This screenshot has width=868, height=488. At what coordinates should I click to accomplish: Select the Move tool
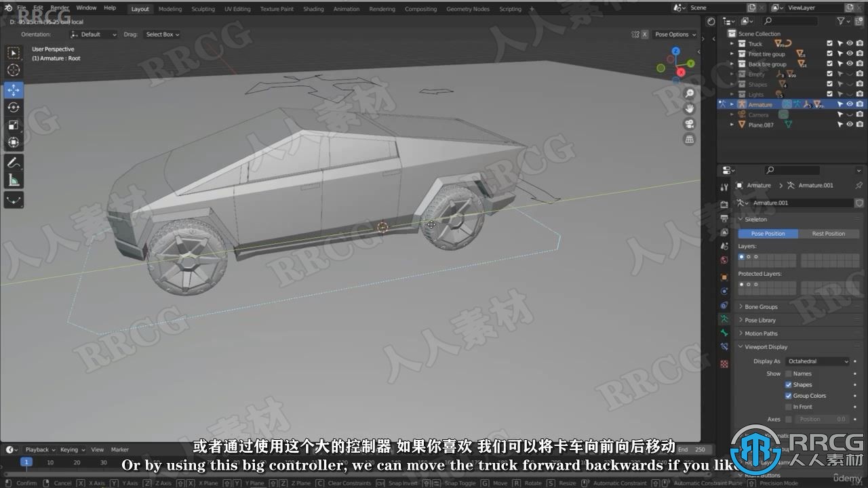coord(14,90)
